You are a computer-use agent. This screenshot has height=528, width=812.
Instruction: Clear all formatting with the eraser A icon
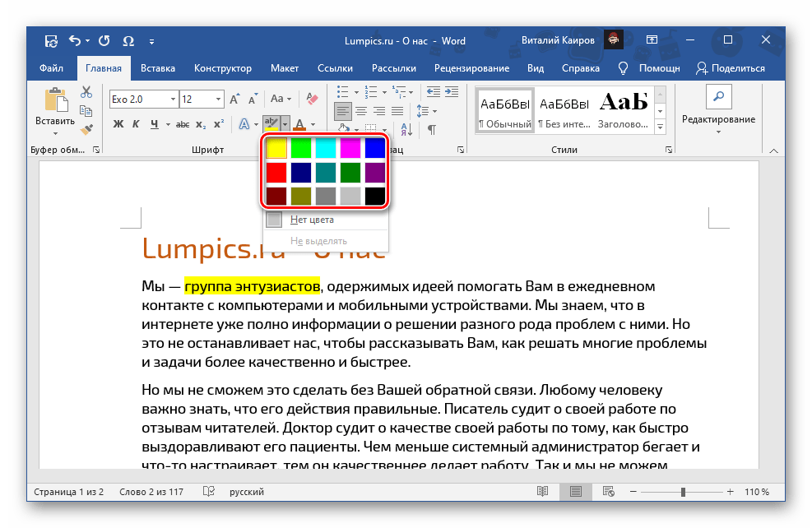click(312, 99)
